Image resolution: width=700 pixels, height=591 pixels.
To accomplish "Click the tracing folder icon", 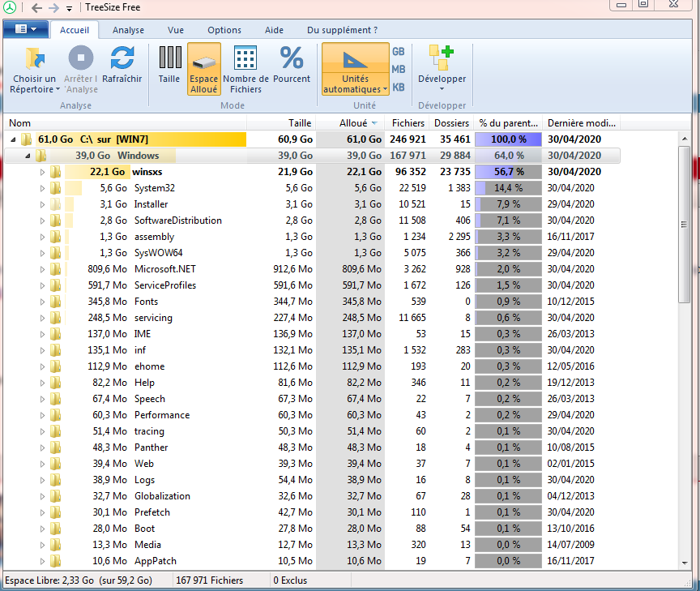I will [55, 431].
